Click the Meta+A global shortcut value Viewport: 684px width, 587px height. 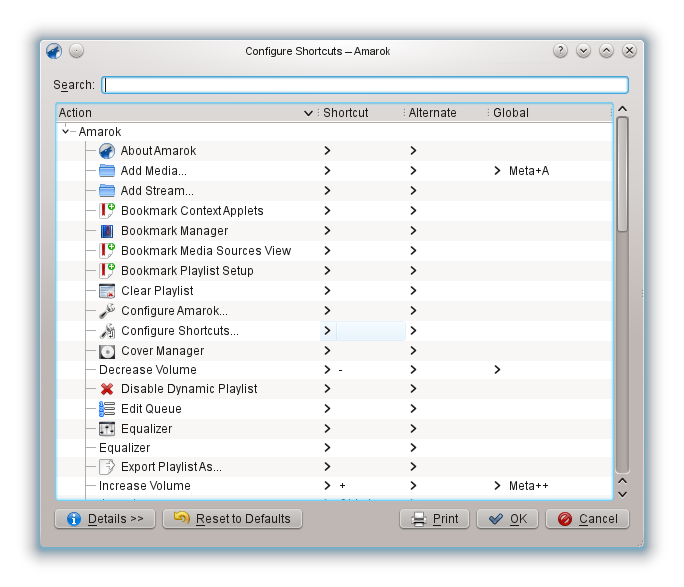(x=529, y=171)
